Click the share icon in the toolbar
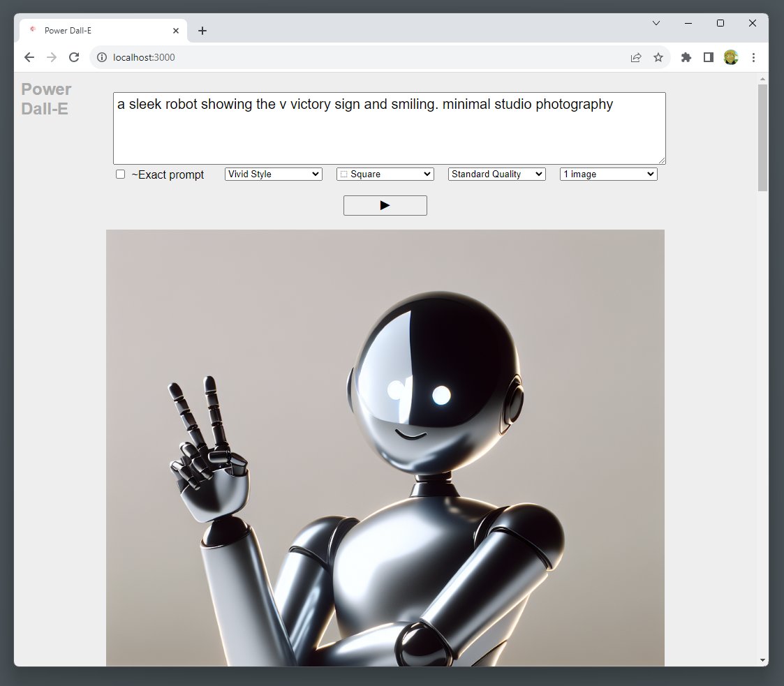 [x=636, y=57]
